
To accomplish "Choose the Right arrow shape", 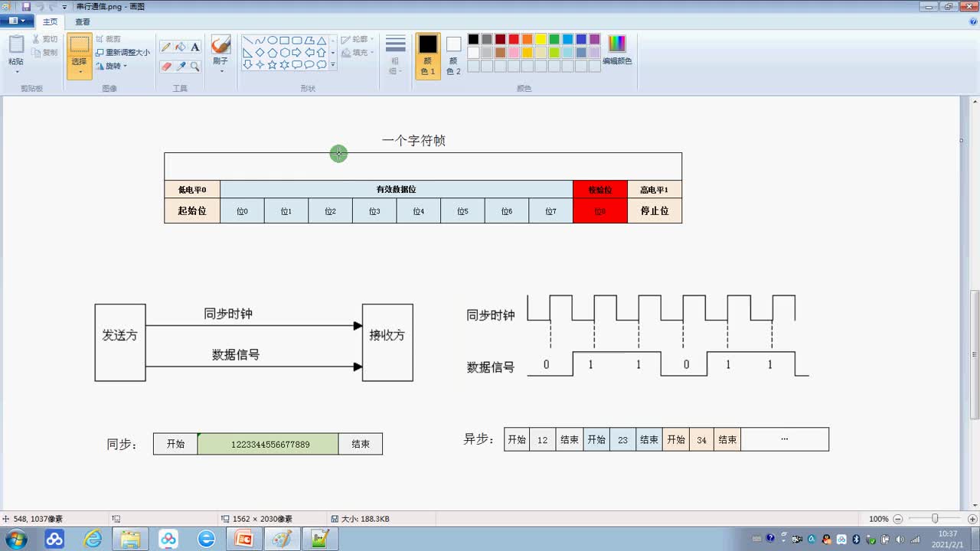I will (296, 53).
